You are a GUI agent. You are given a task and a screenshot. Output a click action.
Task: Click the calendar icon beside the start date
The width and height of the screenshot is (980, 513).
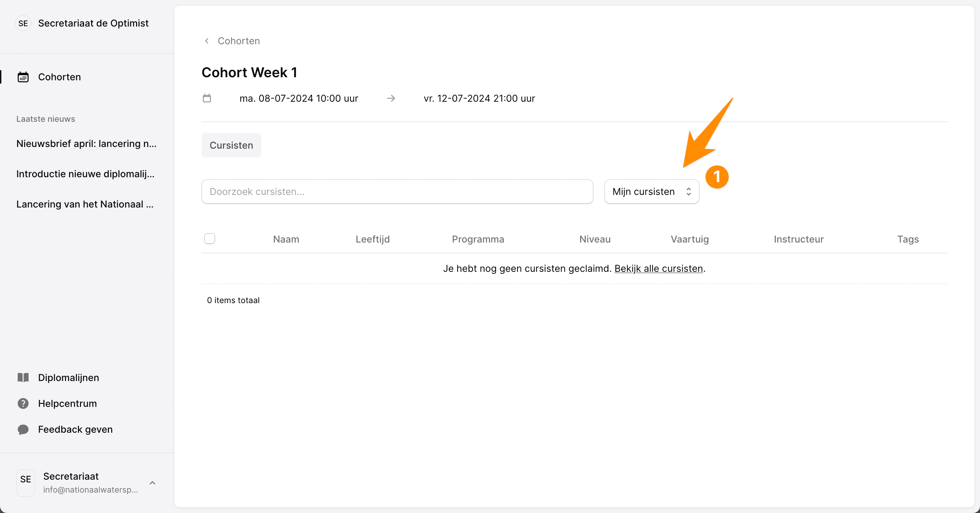[x=207, y=98]
